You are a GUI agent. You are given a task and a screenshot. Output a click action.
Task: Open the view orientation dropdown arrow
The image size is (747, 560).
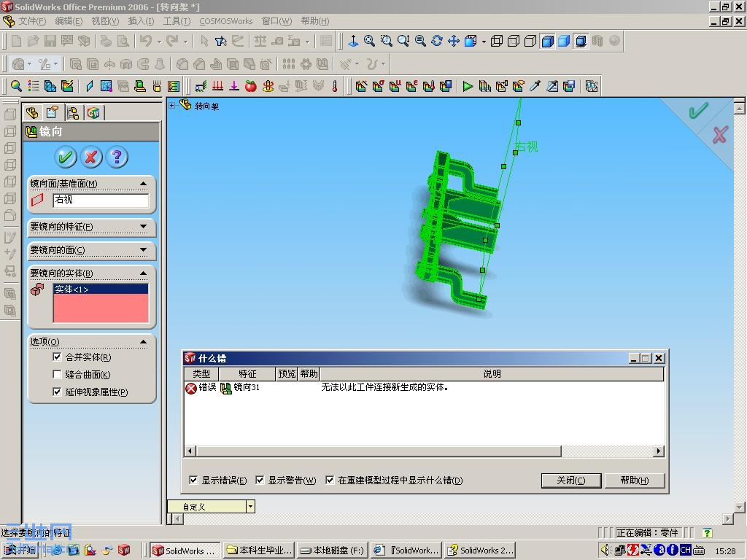484,42
